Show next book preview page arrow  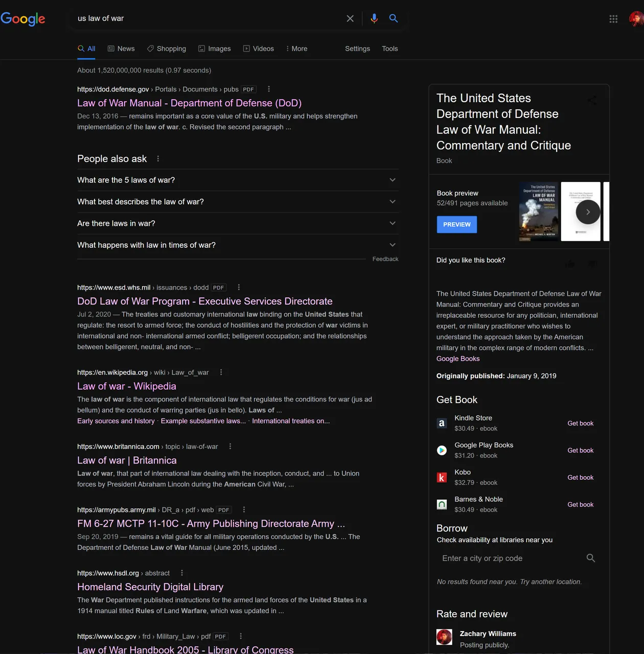click(x=588, y=212)
